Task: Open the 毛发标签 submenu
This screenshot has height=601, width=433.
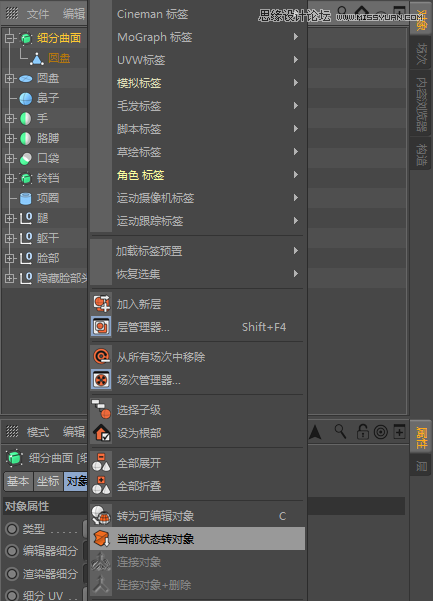Action: tap(197, 106)
